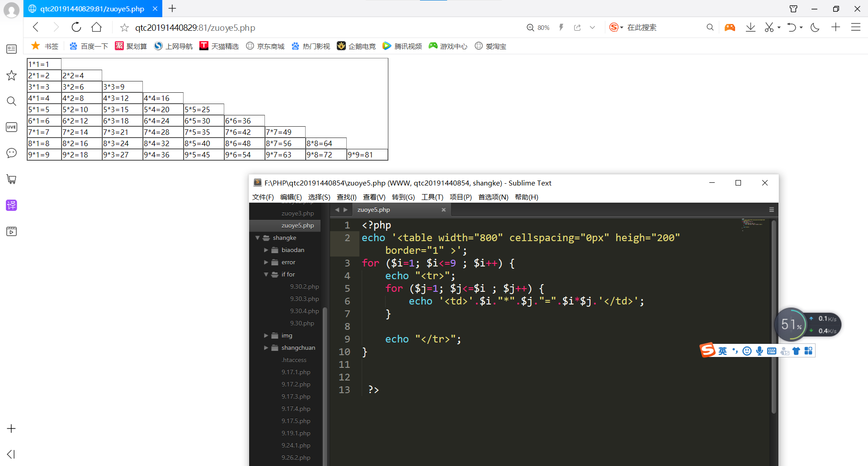Click the Sogou IME microphone voice input
Screen dimensions: 868x466
click(x=759, y=351)
